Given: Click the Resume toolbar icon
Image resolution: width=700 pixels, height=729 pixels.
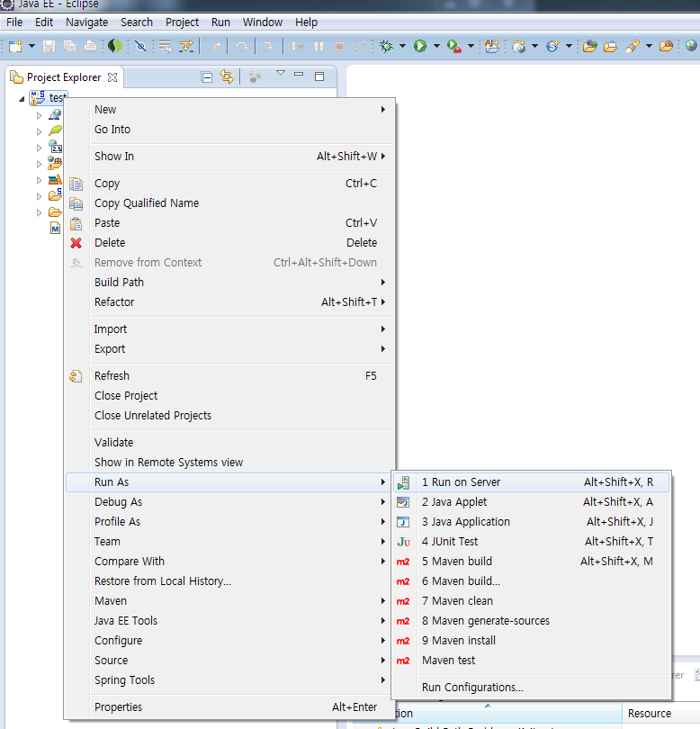Looking at the screenshot, I should [x=298, y=46].
